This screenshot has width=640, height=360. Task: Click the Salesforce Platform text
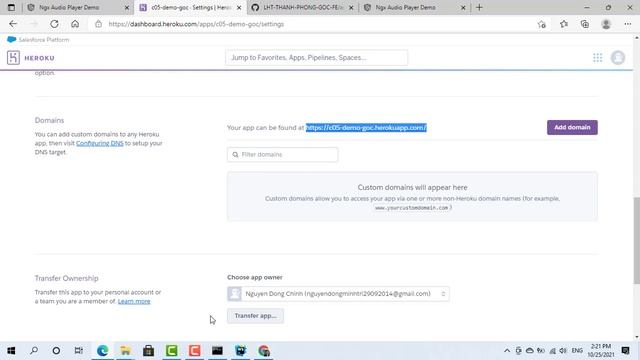(x=44, y=40)
